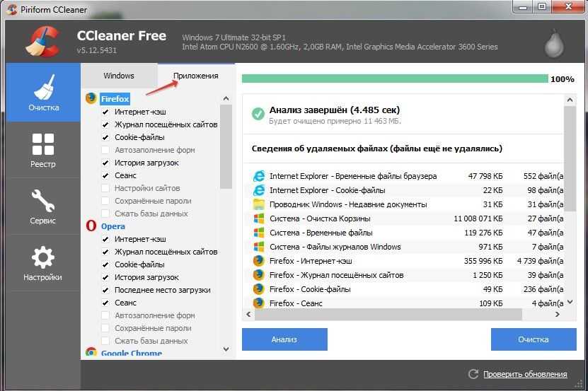Click the Opera icon in the application list
The height and width of the screenshot is (391, 588).
click(91, 226)
